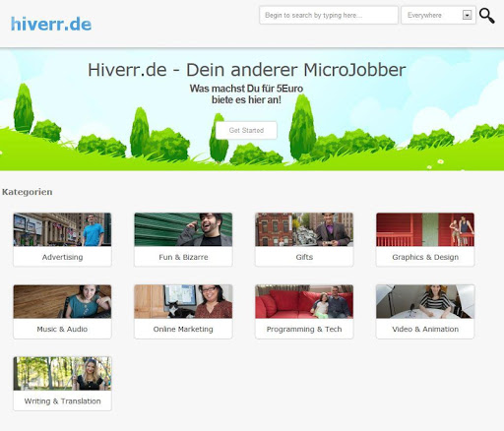Open Programming & Tech category image
The height and width of the screenshot is (431, 504).
click(x=304, y=301)
